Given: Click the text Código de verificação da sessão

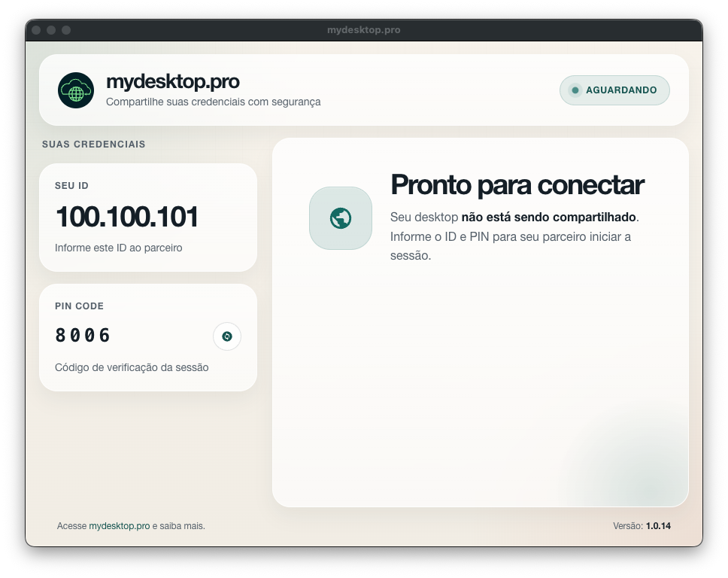Looking at the screenshot, I should (x=132, y=367).
